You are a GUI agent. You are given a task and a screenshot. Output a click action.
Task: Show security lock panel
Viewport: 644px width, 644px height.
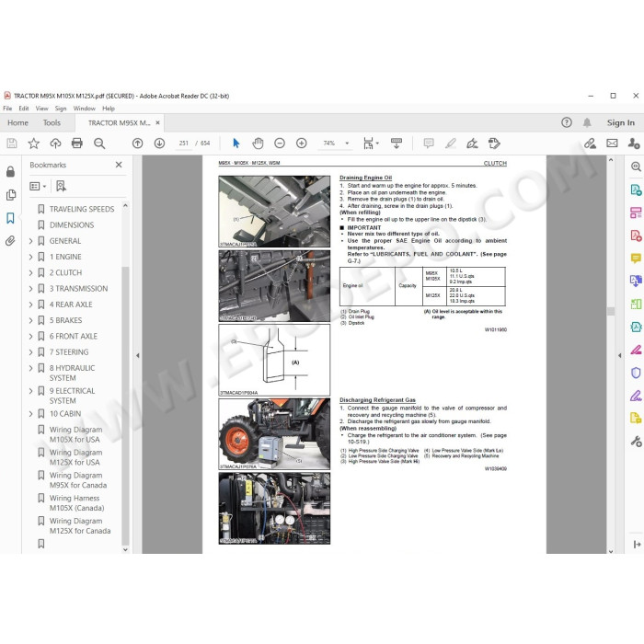[x=11, y=172]
